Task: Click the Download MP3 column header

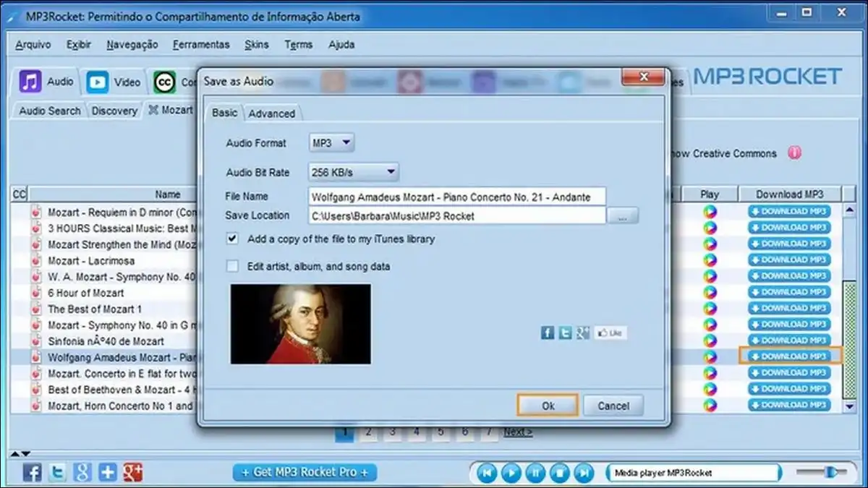Action: [790, 194]
